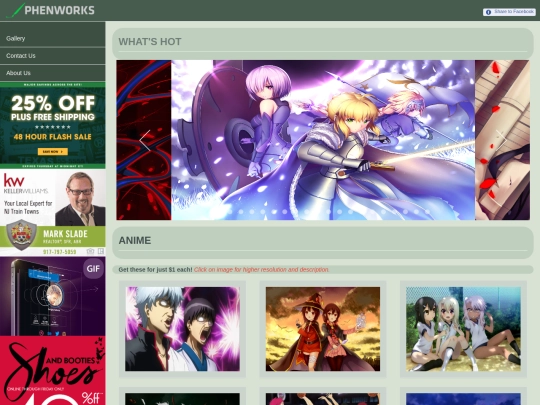Open the three girls sitting thumbnail
The height and width of the screenshot is (405, 540).
click(463, 329)
